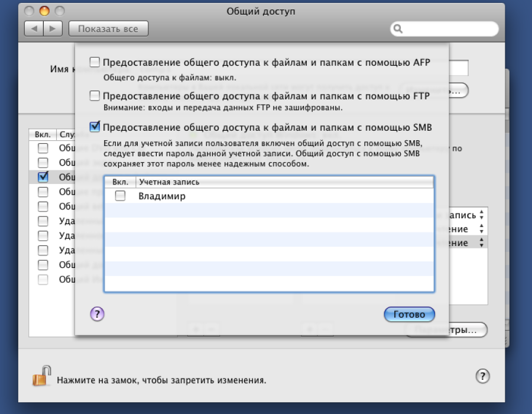Open help via bottom-right question mark
Screen dimensions: 532x414
coord(482,376)
